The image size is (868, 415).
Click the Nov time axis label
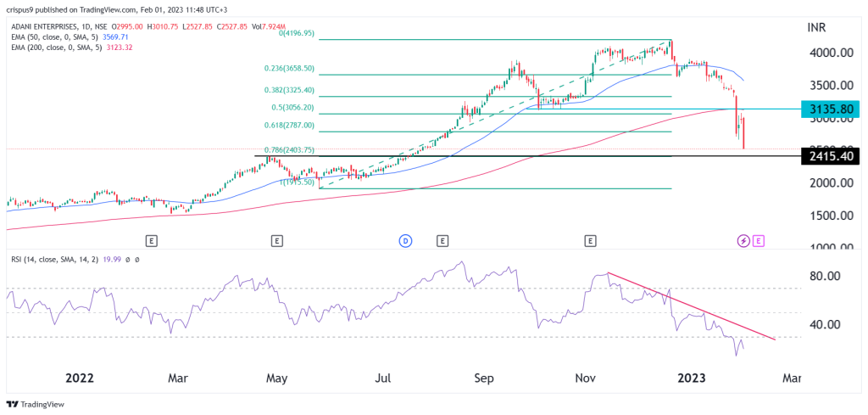585,379
